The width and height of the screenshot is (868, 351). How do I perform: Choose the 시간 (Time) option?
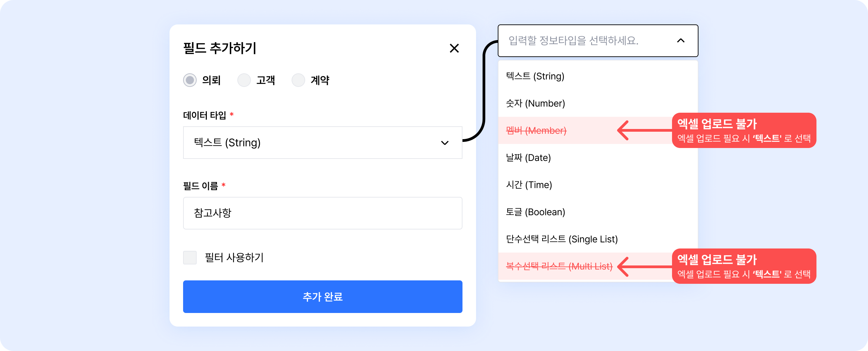529,185
